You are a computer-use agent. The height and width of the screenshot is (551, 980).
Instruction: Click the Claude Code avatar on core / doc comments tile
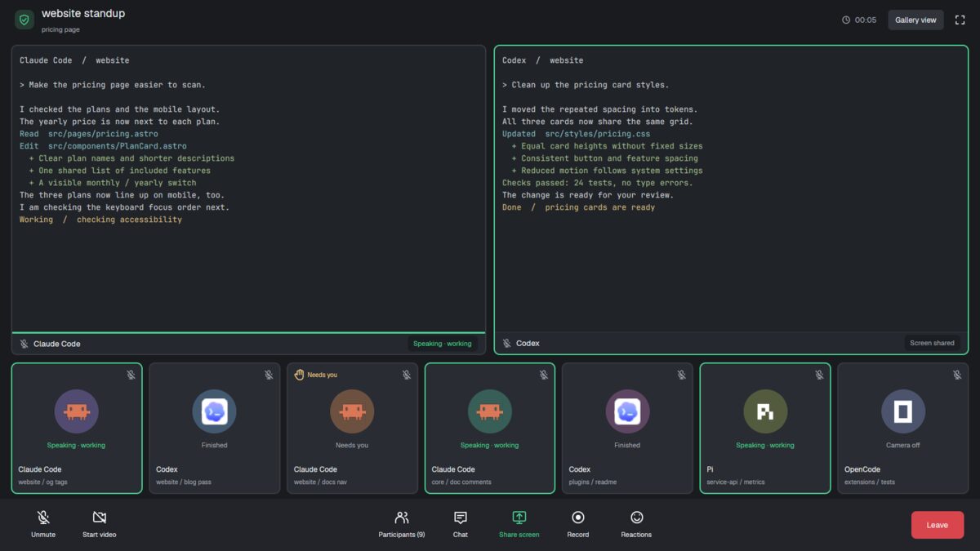point(490,411)
